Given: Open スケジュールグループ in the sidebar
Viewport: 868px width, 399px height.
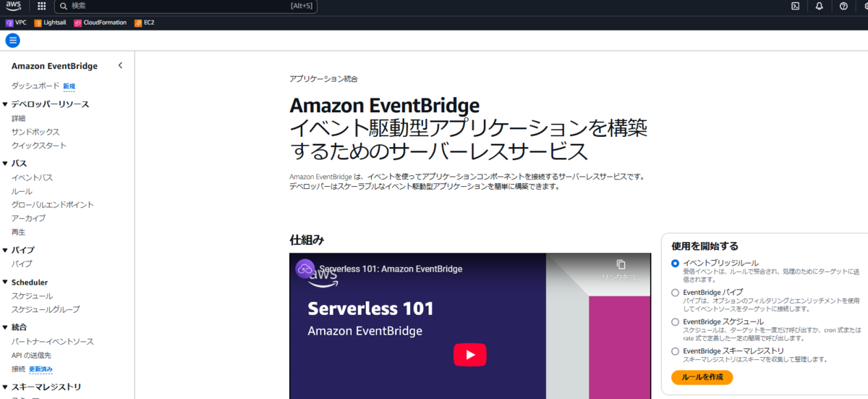Looking at the screenshot, I should pyautogui.click(x=46, y=309).
